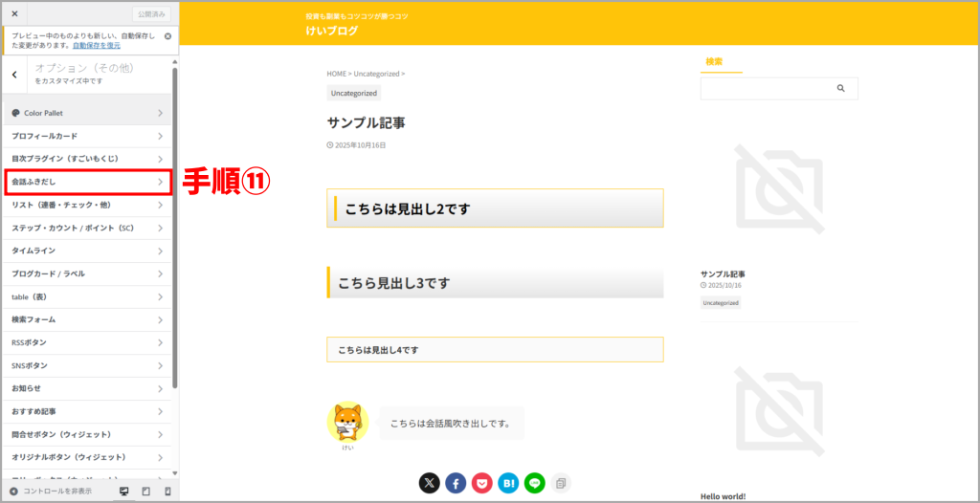
Task: Share via the LINE icon
Action: click(534, 483)
